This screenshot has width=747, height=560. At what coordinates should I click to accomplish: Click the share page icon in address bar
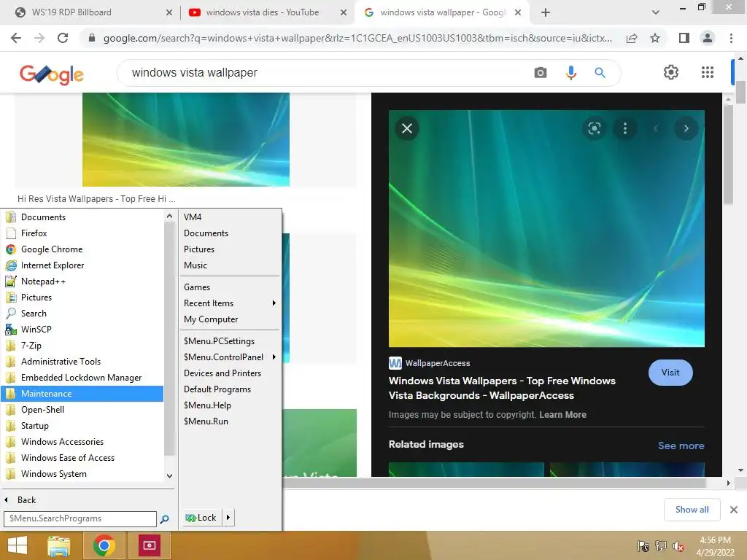coord(632,38)
